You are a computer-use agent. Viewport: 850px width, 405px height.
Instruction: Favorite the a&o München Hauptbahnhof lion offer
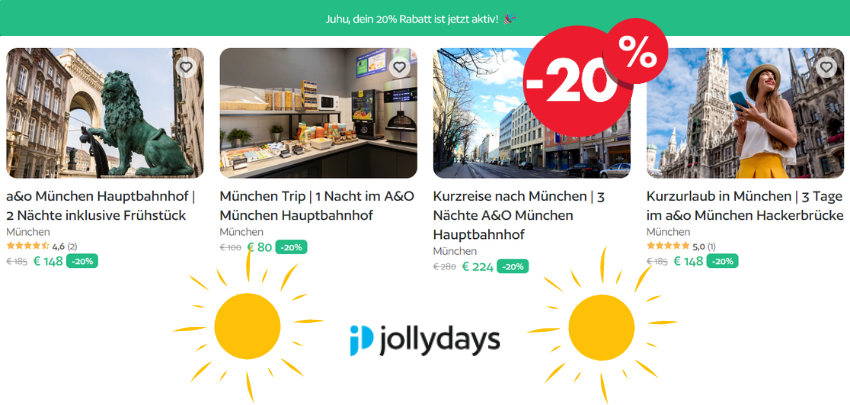click(186, 67)
